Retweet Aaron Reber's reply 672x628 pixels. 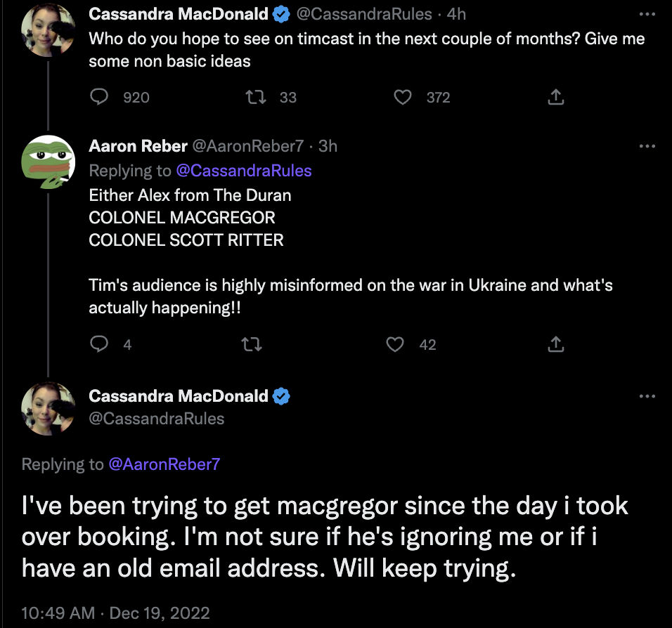click(x=250, y=344)
